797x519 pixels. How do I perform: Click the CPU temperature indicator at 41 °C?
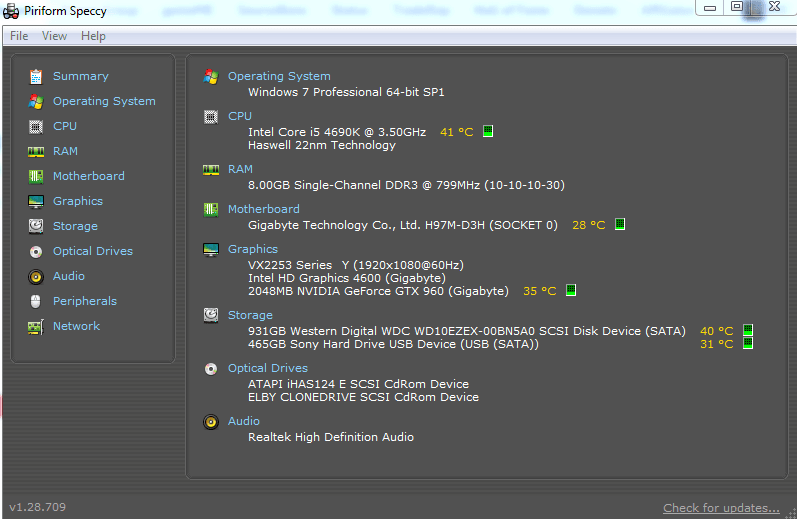point(488,132)
